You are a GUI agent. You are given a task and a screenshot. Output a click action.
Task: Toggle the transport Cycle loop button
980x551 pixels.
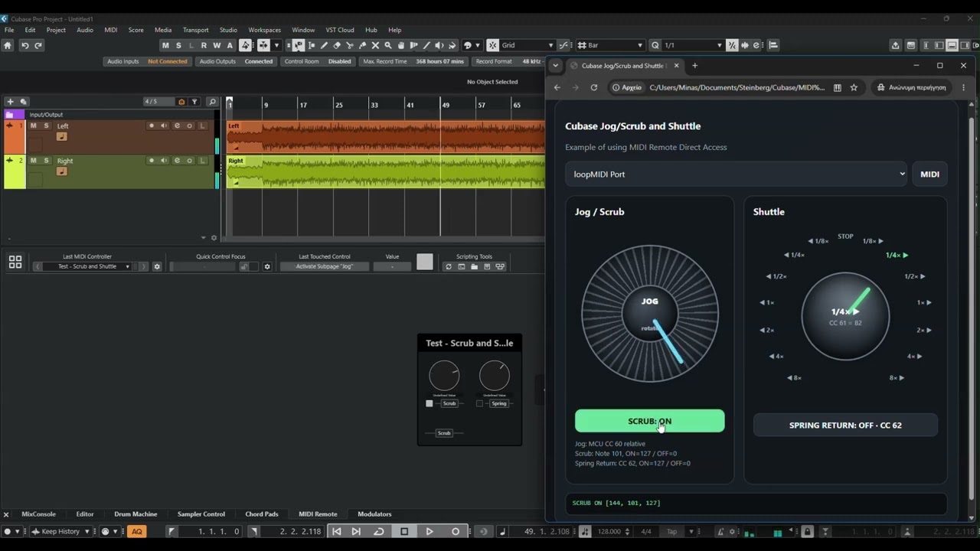click(379, 531)
